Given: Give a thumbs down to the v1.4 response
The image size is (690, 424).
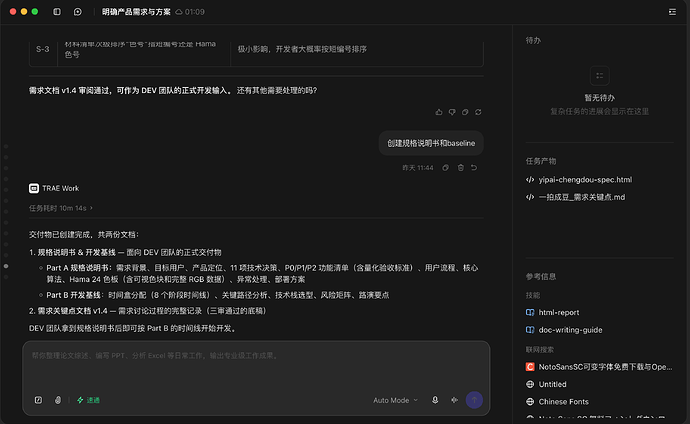Looking at the screenshot, I should (x=452, y=112).
